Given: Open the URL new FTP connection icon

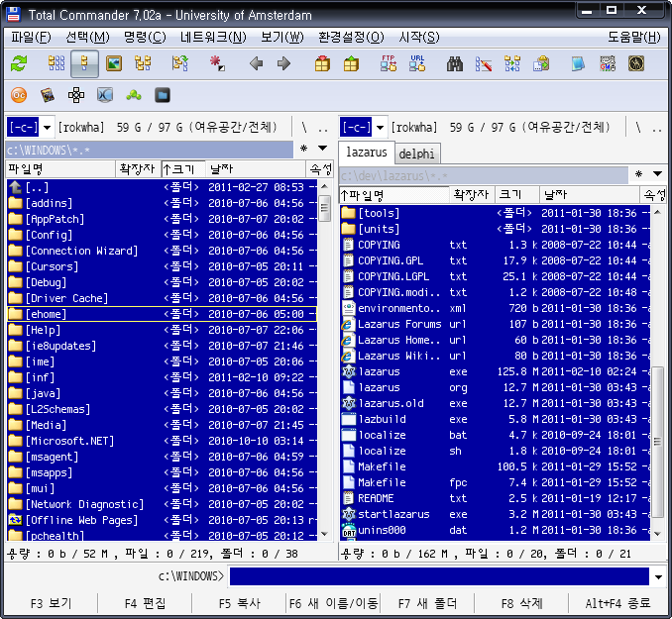Looking at the screenshot, I should click(417, 63).
